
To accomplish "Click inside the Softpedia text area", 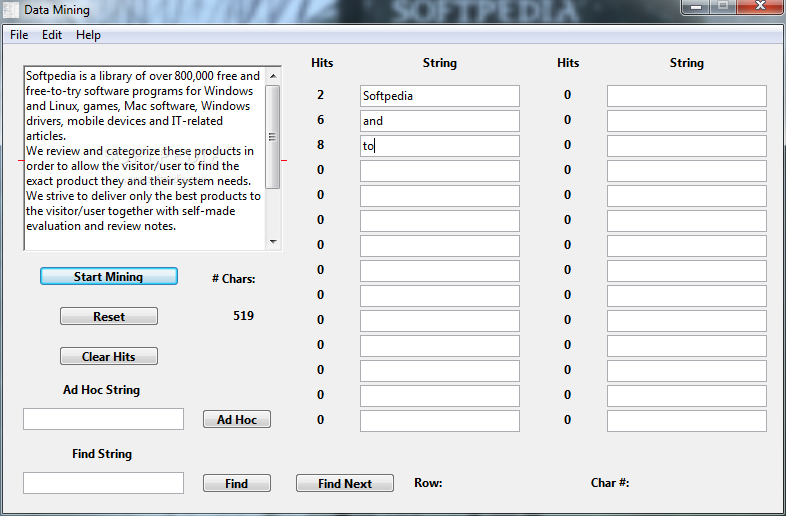I will (x=145, y=158).
